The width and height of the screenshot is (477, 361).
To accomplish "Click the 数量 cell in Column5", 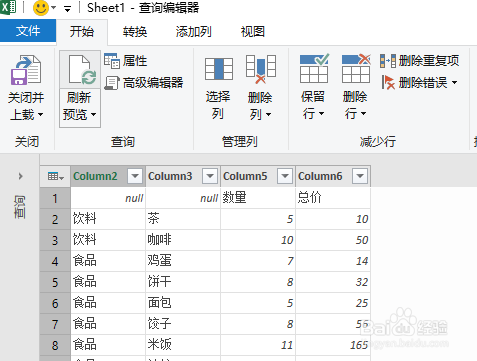I will (x=258, y=198).
